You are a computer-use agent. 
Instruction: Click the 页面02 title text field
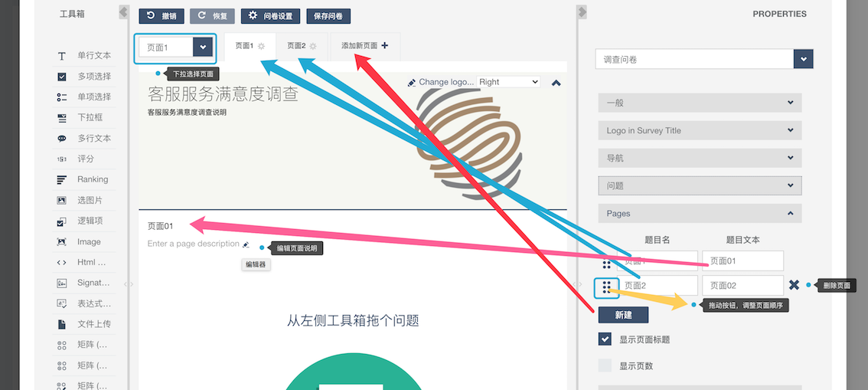pos(743,285)
